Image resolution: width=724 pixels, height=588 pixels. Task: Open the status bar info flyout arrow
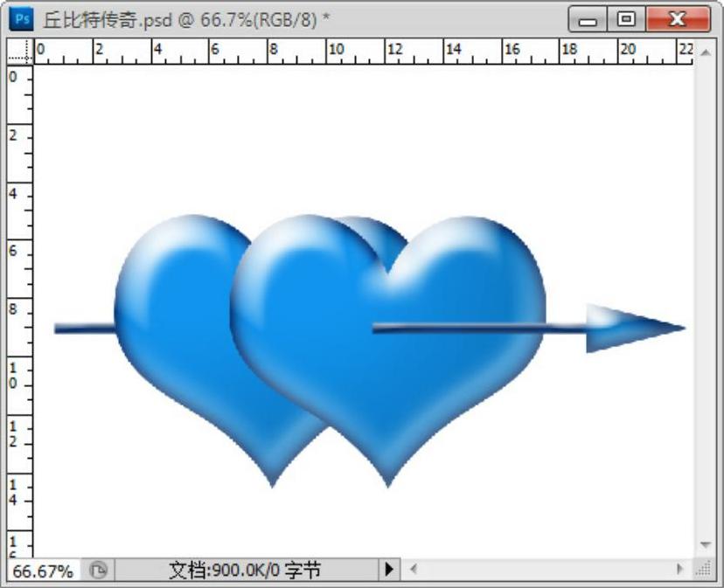click(390, 571)
